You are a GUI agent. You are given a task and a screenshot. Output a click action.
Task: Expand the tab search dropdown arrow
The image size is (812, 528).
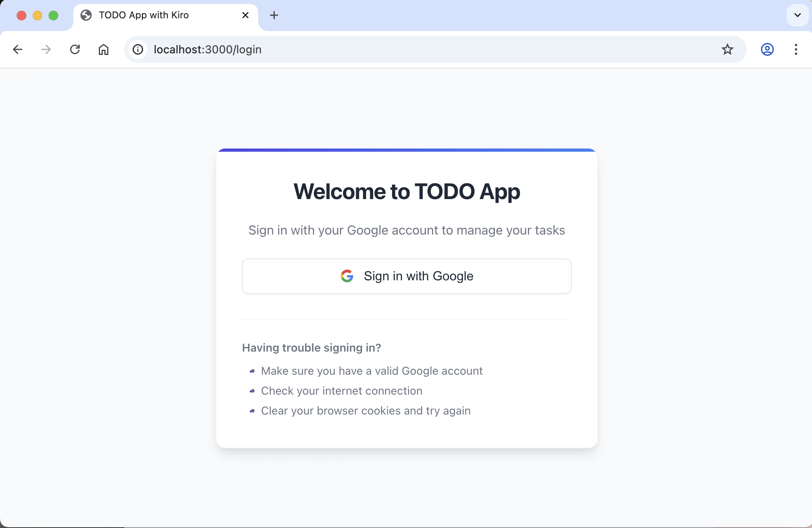[798, 15]
